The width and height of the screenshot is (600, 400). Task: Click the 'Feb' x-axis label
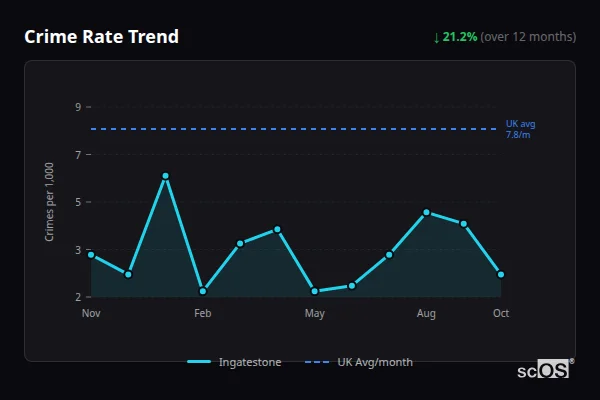pyautogui.click(x=203, y=313)
